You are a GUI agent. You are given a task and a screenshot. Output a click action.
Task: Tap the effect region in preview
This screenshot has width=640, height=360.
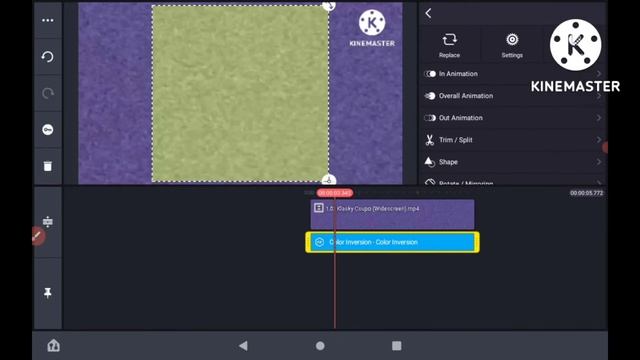tap(240, 93)
